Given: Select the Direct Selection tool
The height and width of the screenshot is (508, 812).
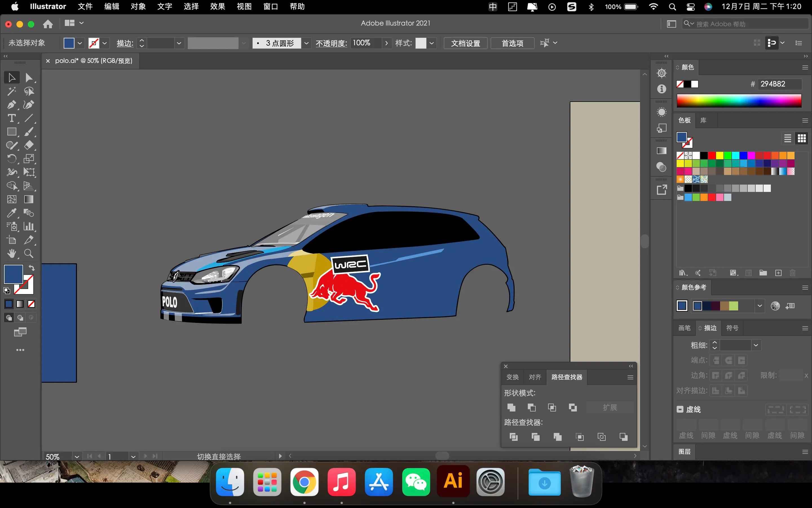Looking at the screenshot, I should click(x=29, y=78).
